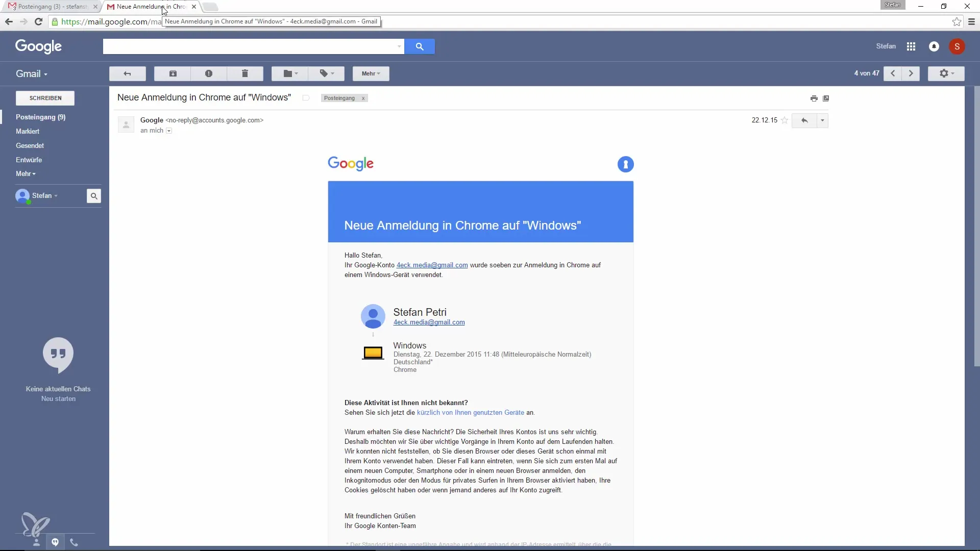Open email link under Stefan Petri

(x=429, y=322)
